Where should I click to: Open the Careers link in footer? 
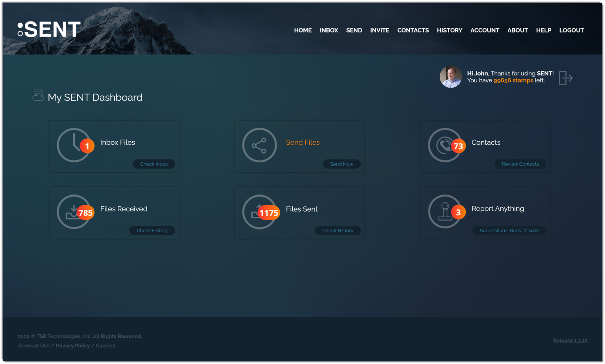105,346
